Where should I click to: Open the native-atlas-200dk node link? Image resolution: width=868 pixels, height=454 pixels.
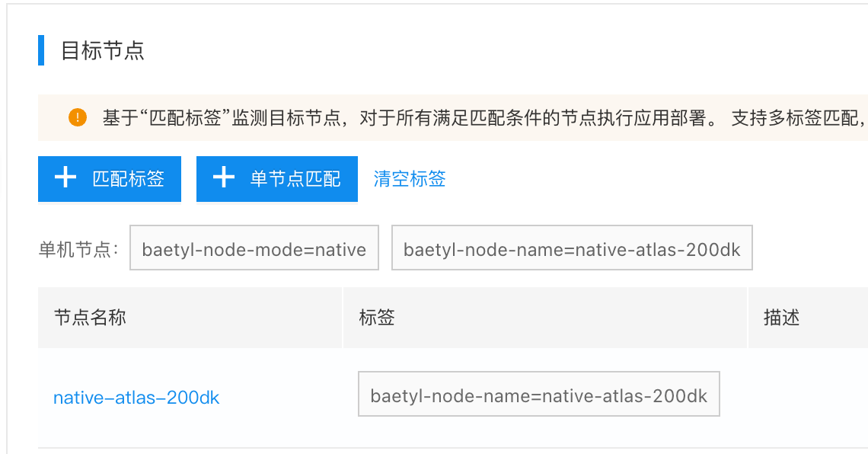pyautogui.click(x=136, y=398)
